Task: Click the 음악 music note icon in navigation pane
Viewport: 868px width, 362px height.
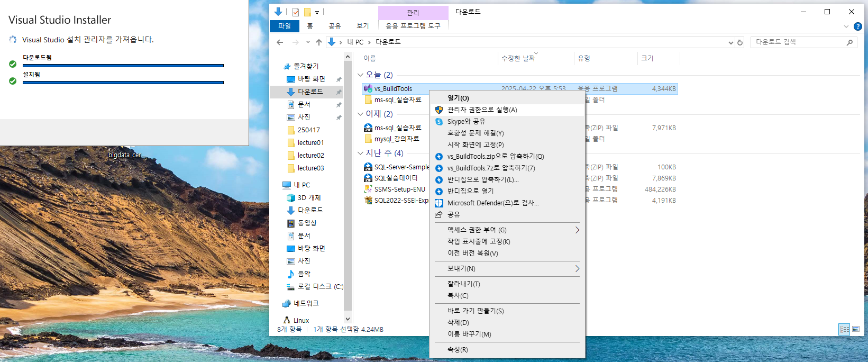Action: tap(291, 274)
